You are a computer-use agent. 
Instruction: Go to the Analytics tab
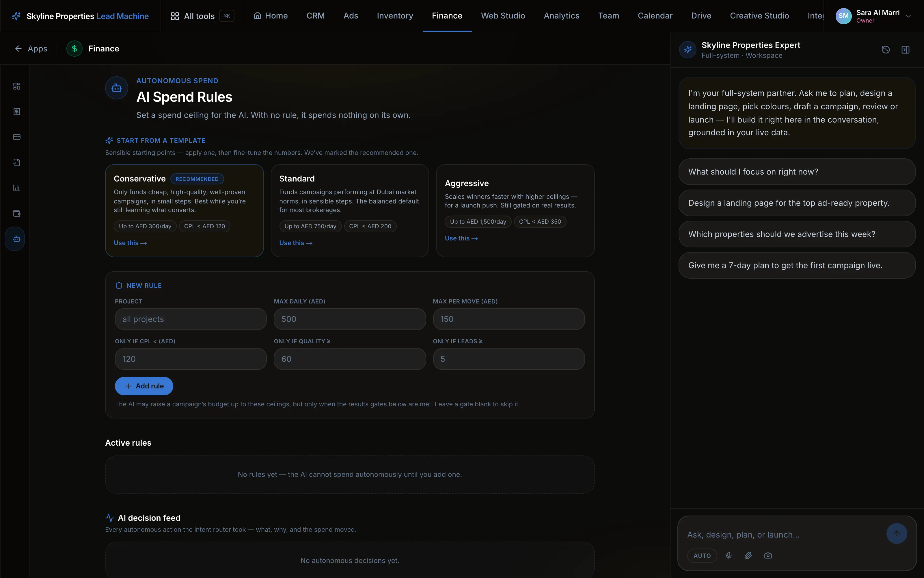pyautogui.click(x=561, y=16)
